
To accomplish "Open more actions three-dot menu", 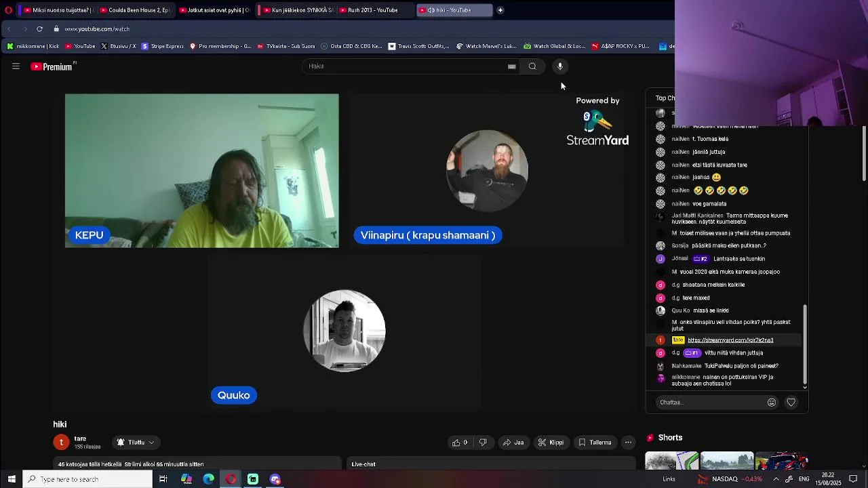I will (x=629, y=443).
